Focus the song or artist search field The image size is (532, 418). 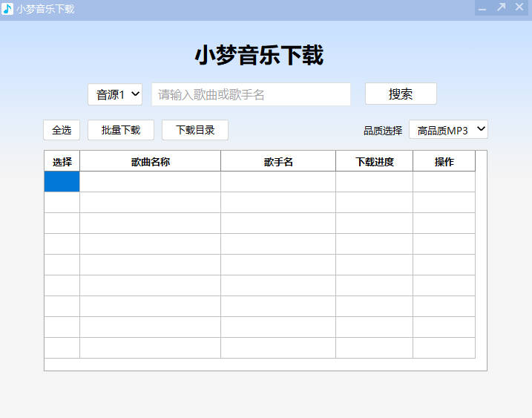click(x=251, y=94)
